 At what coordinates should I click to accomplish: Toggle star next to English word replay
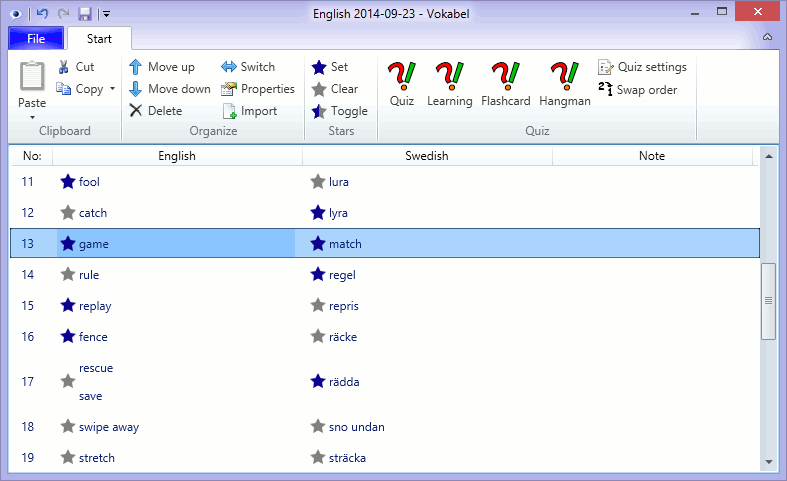(x=68, y=305)
